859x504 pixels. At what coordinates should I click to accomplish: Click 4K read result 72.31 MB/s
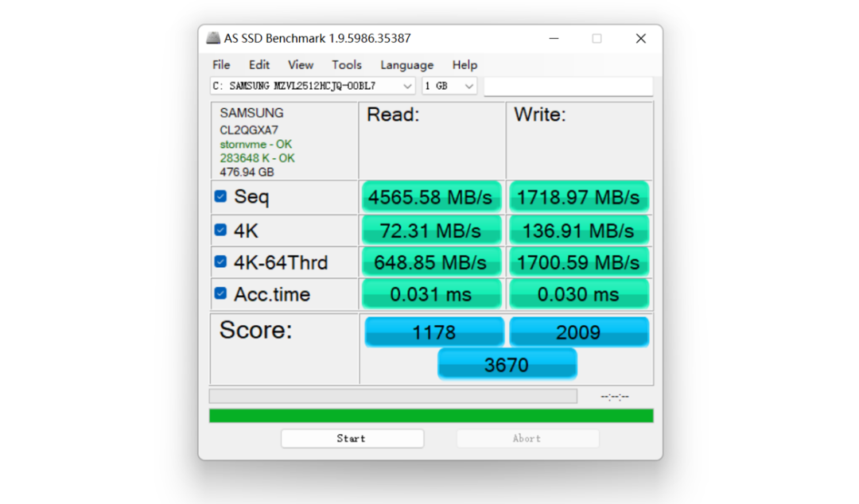click(431, 231)
